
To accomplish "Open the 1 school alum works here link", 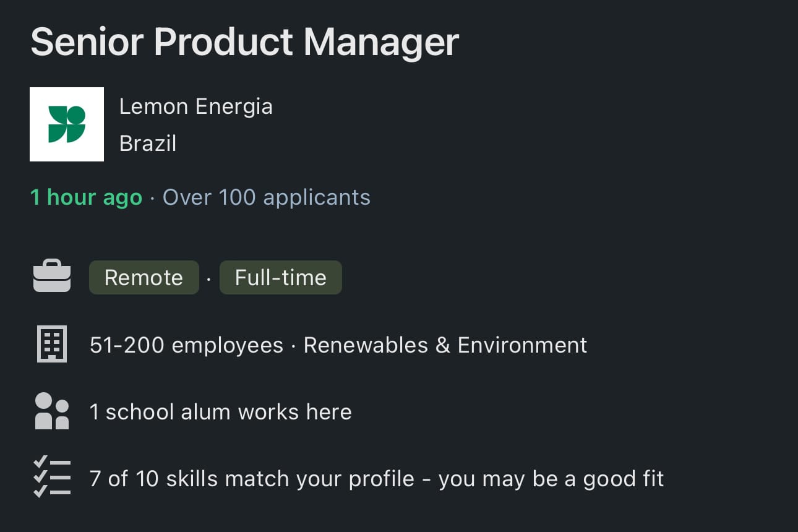I will (220, 411).
